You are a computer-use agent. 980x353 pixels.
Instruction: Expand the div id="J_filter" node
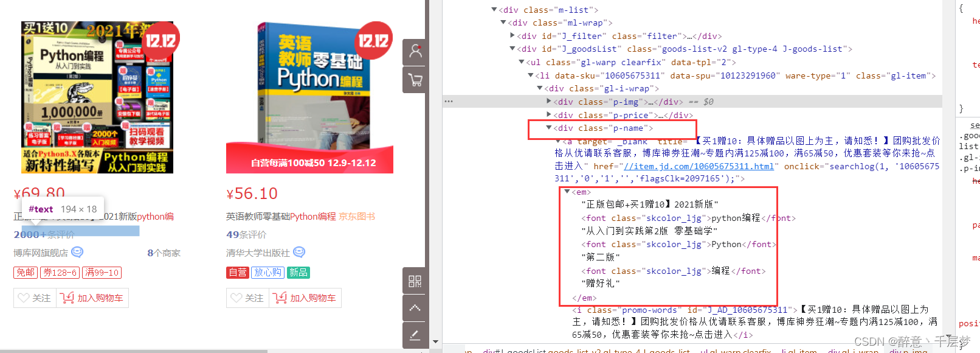(512, 36)
